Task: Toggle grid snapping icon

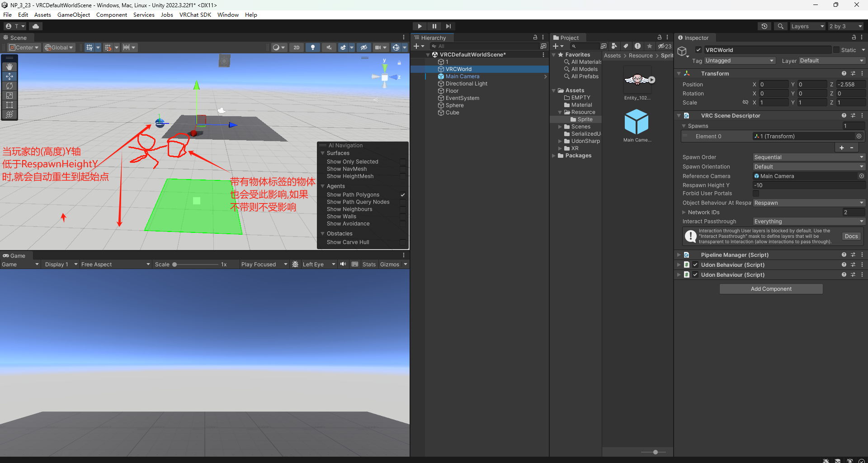Action: (108, 47)
